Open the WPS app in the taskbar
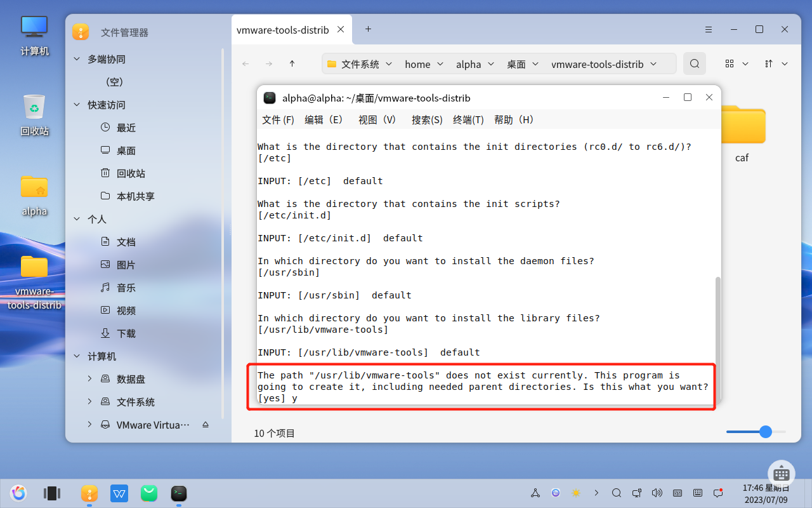 click(x=119, y=493)
